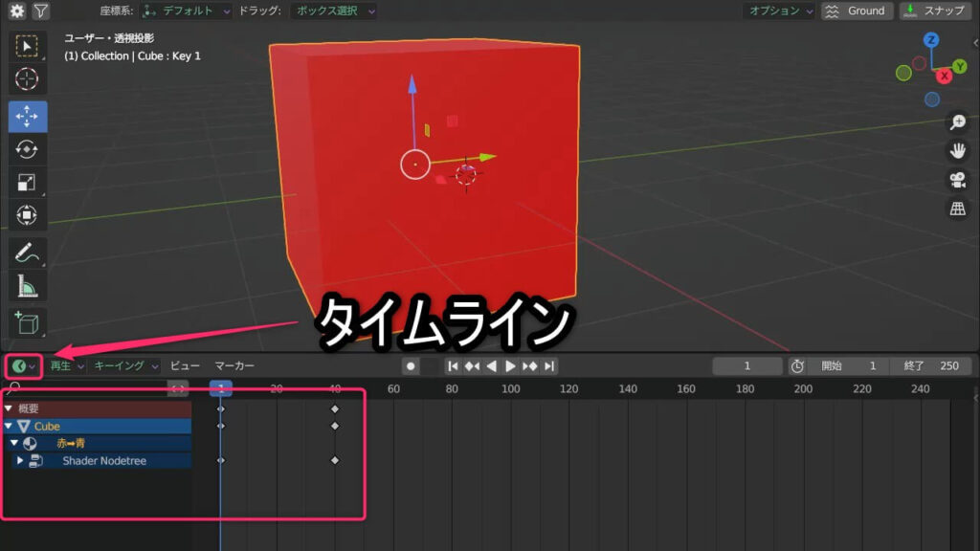The width and height of the screenshot is (980, 551).
Task: Click the Z axis on navigation gizmo
Action: tap(931, 40)
